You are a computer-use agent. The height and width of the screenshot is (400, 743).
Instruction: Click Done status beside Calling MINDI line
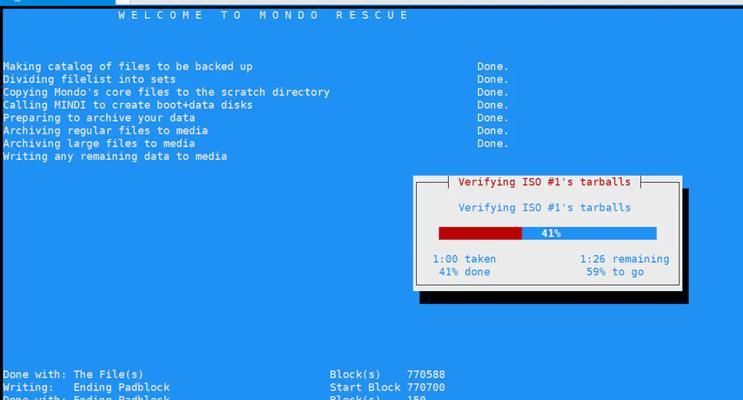[x=493, y=105]
